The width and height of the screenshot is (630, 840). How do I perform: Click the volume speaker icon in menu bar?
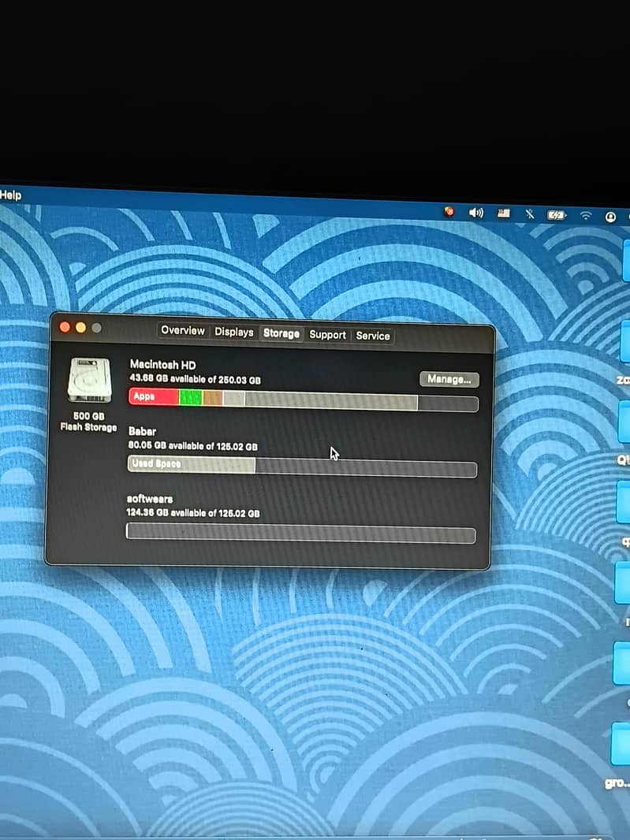475,213
